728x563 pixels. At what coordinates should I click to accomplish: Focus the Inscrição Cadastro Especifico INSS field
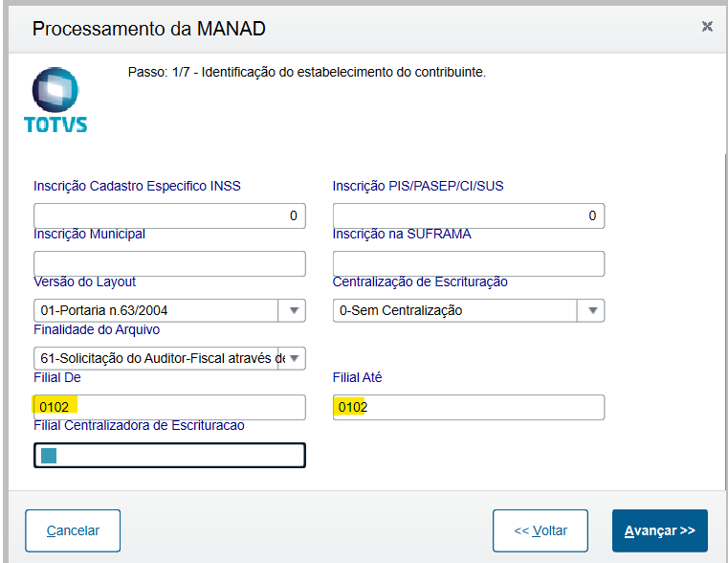(169, 215)
